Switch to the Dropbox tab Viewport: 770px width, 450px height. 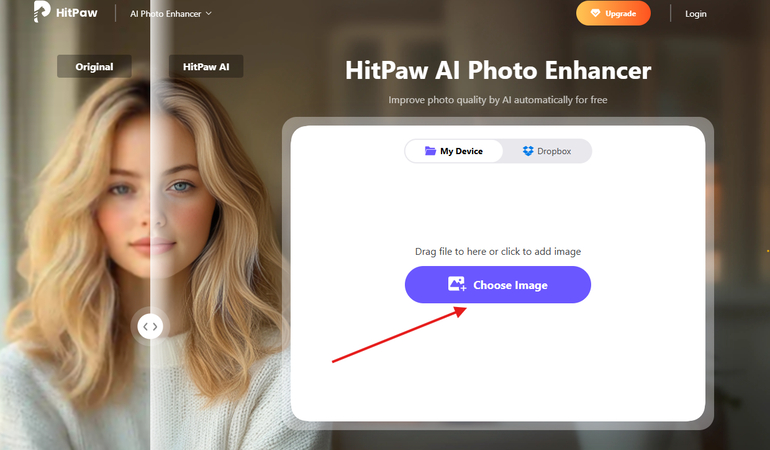[547, 151]
